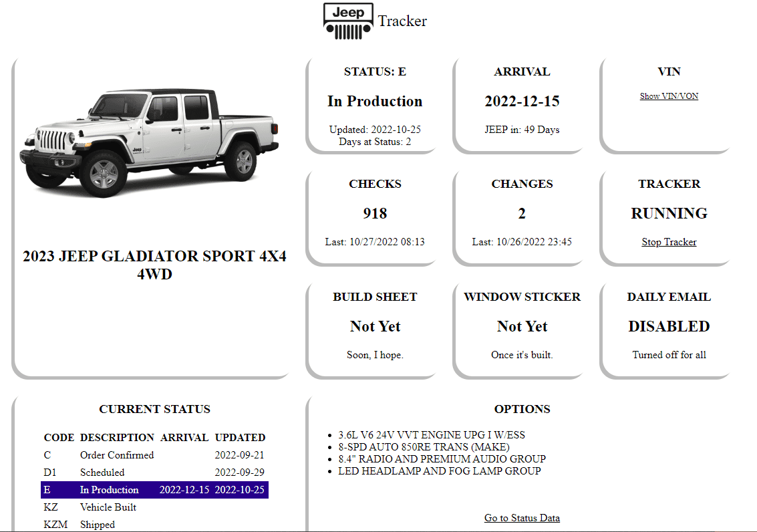Viewport: 757px width, 532px height.
Task: Click the changes count 2
Action: click(x=522, y=213)
